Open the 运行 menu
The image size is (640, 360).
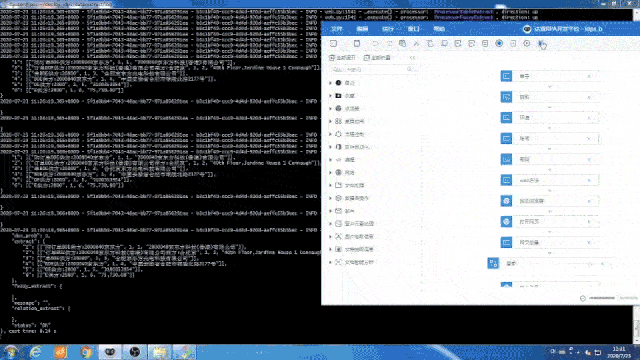(x=388, y=29)
